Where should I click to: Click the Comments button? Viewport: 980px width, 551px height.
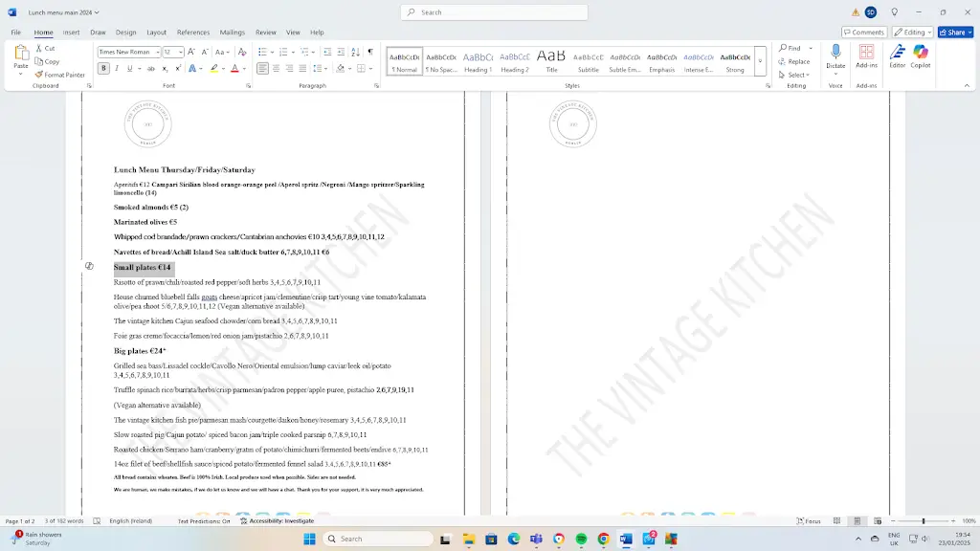click(863, 32)
